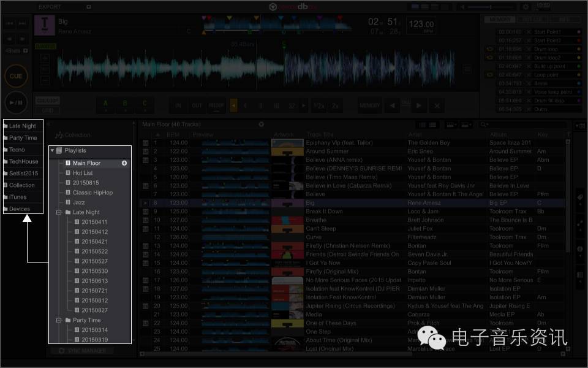Image resolution: width=588 pixels, height=368 pixels.
Task: Select the Hot List playlist
Action: [x=83, y=173]
